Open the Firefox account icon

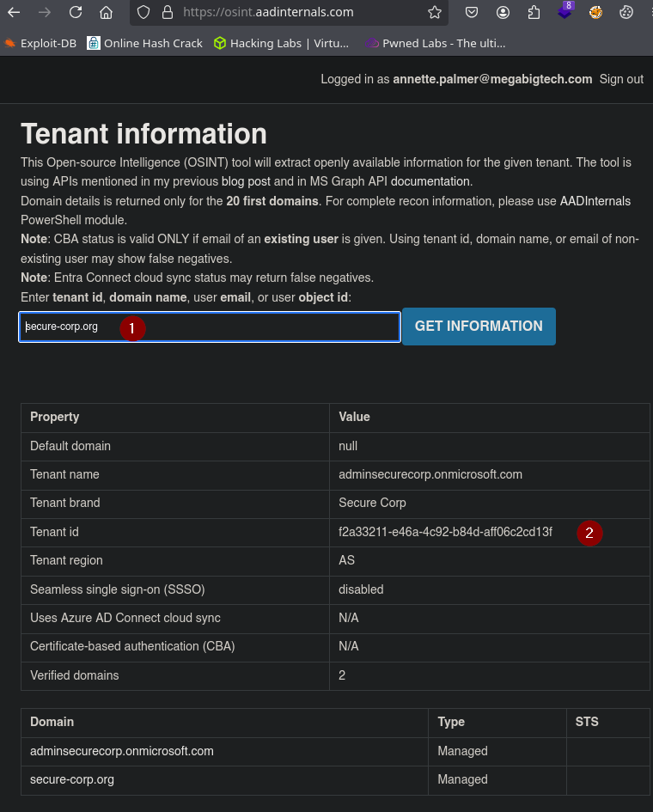coord(503,13)
